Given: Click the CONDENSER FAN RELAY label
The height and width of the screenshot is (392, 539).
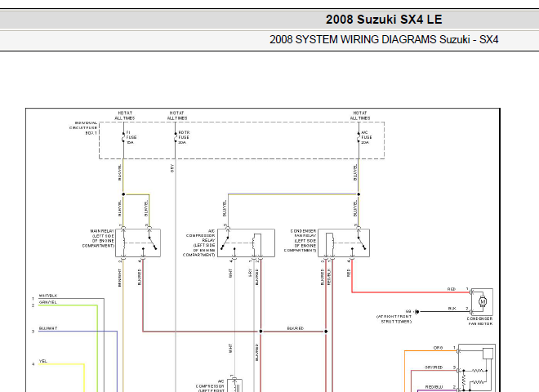Looking at the screenshot, I should tap(300, 241).
